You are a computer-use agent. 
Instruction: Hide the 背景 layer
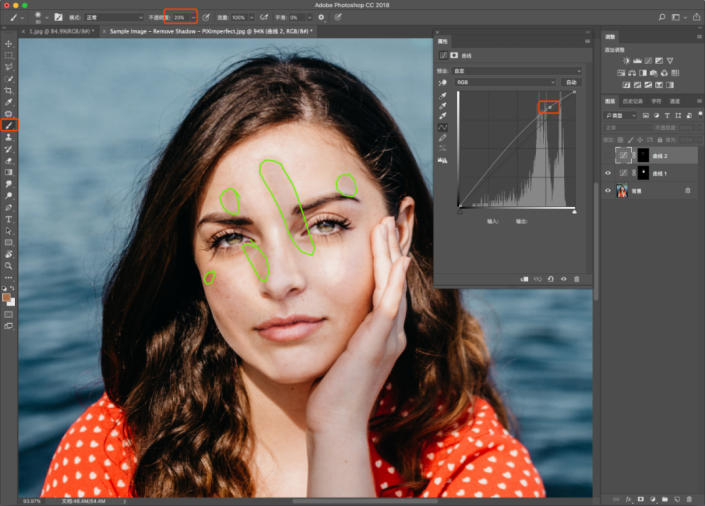(608, 191)
